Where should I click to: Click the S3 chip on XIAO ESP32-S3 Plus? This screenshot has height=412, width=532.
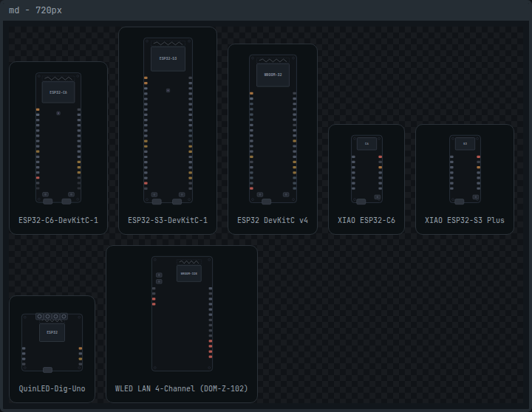pyautogui.click(x=465, y=144)
